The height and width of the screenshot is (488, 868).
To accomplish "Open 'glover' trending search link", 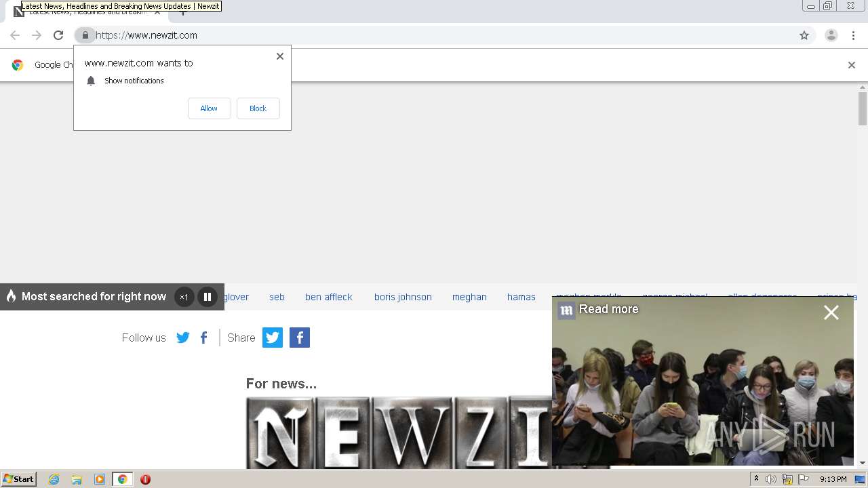I will pyautogui.click(x=237, y=297).
